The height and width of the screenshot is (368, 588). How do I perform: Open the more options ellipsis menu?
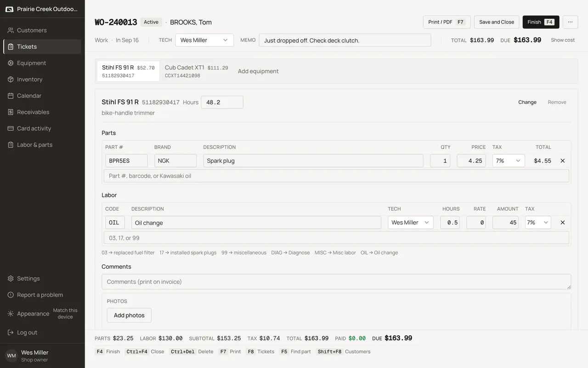pos(570,22)
